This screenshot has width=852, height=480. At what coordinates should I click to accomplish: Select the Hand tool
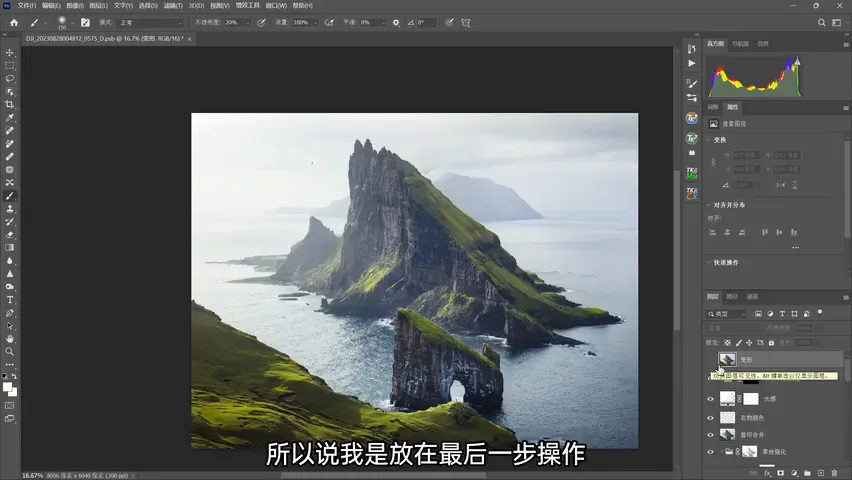[x=10, y=339]
